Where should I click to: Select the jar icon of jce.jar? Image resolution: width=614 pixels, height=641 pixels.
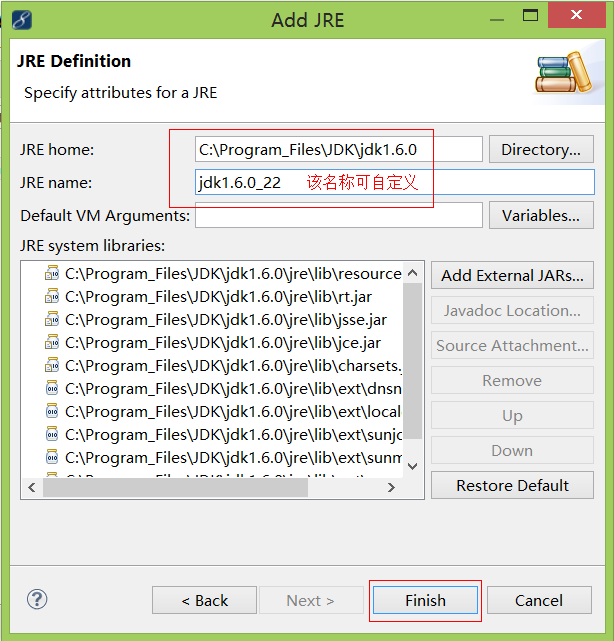point(52,342)
